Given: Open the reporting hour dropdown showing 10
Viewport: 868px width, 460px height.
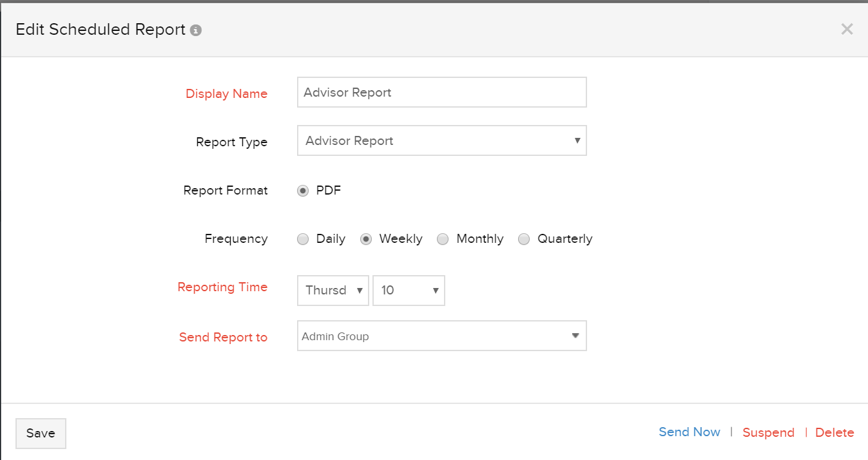Looking at the screenshot, I should (x=409, y=291).
